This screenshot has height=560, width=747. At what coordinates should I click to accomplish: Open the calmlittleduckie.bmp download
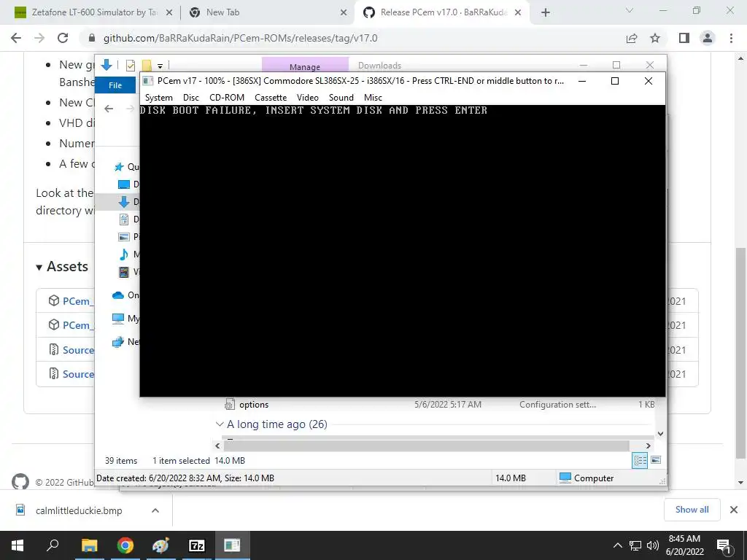(79, 510)
